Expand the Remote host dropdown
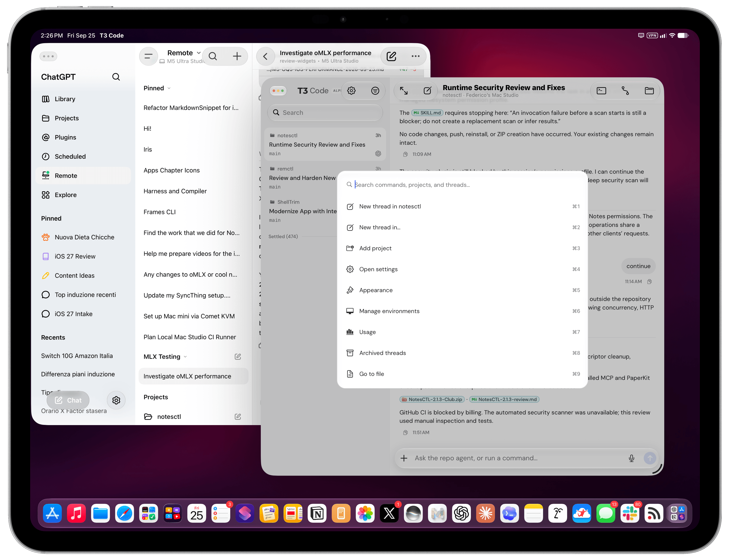730x560 pixels. coord(199,53)
